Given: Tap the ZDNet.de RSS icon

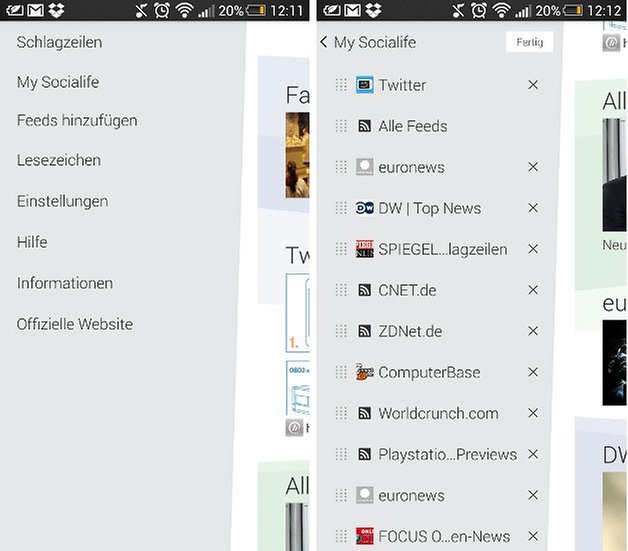Looking at the screenshot, I should pos(364,331).
